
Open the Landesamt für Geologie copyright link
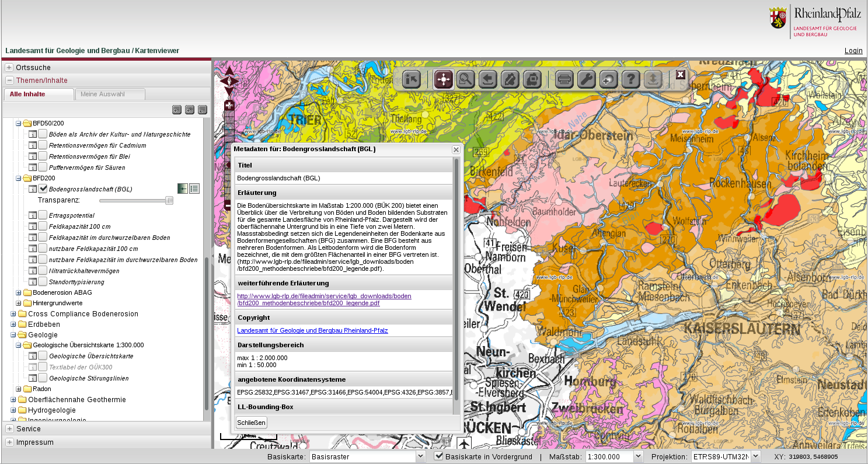[312, 330]
